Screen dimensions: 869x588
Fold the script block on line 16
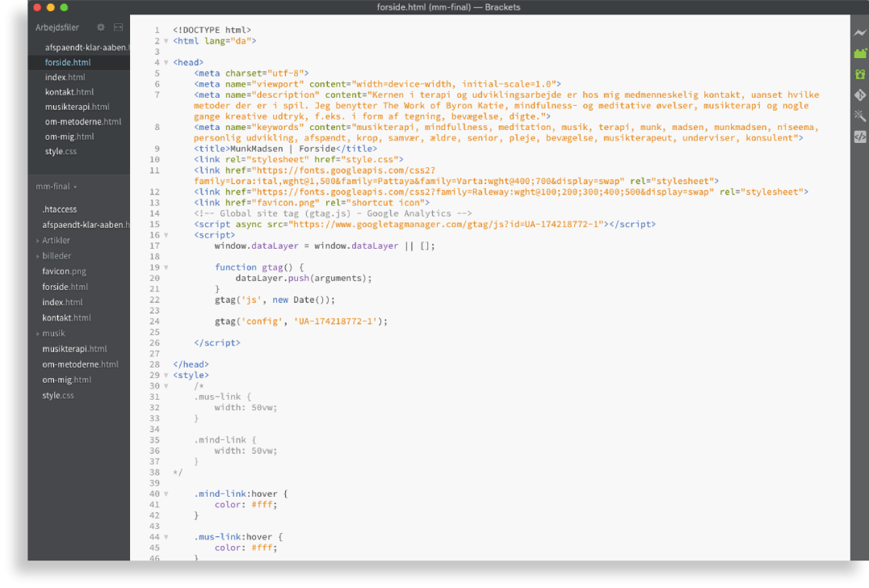pos(166,236)
